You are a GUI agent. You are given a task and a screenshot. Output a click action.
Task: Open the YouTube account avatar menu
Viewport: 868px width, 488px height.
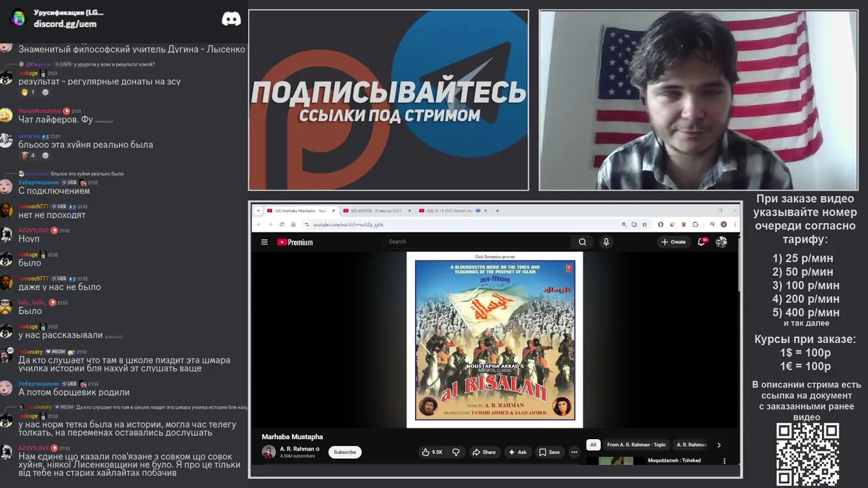pyautogui.click(x=722, y=242)
